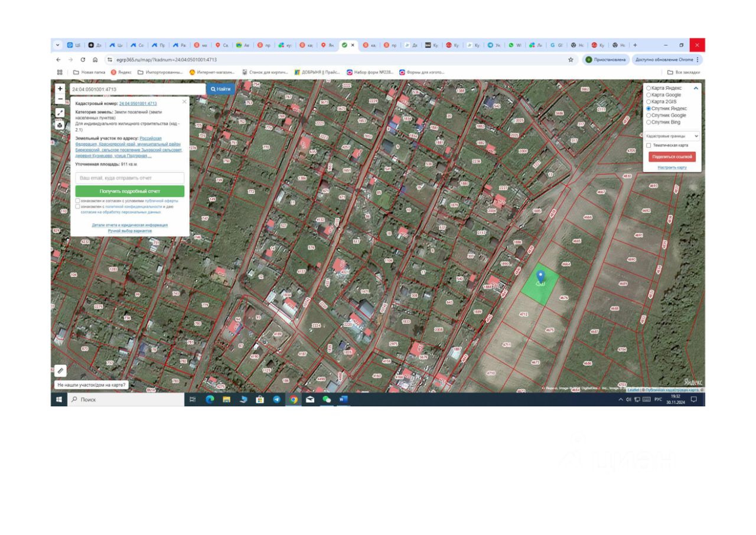Open Новая папка bookmarks folder
The width and height of the screenshot is (756, 535).
pos(90,72)
